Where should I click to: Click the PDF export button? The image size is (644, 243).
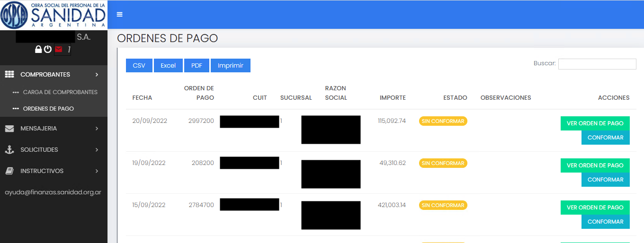tap(197, 66)
